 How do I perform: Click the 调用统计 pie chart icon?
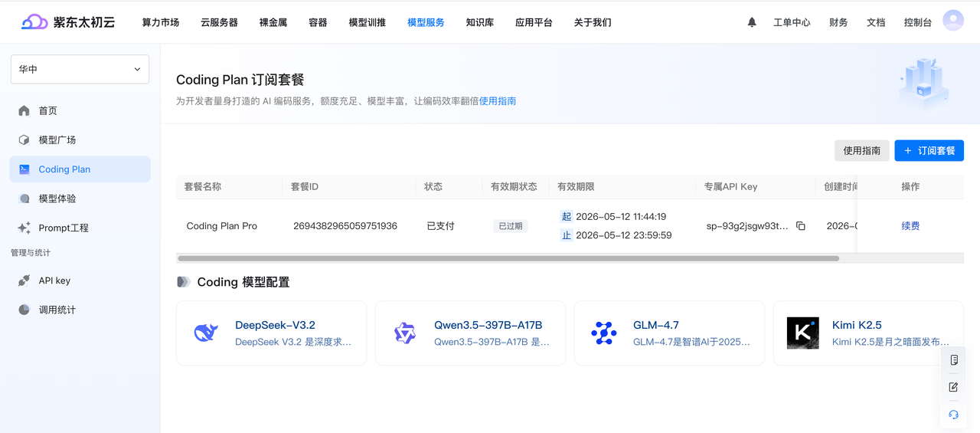[24, 310]
